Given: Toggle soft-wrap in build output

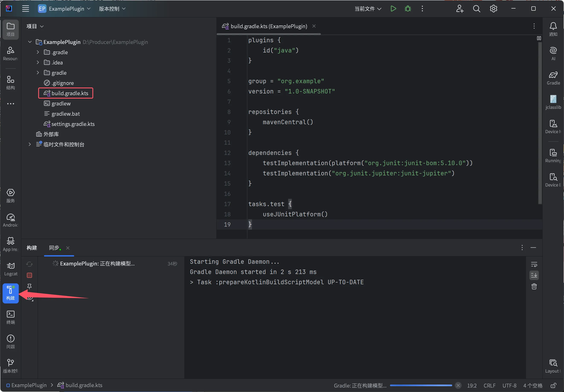Looking at the screenshot, I should tap(534, 264).
